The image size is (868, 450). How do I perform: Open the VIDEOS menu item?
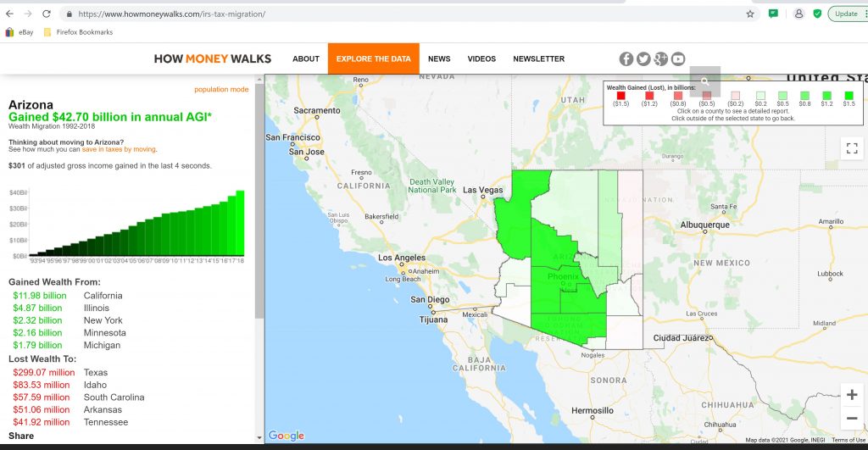481,58
